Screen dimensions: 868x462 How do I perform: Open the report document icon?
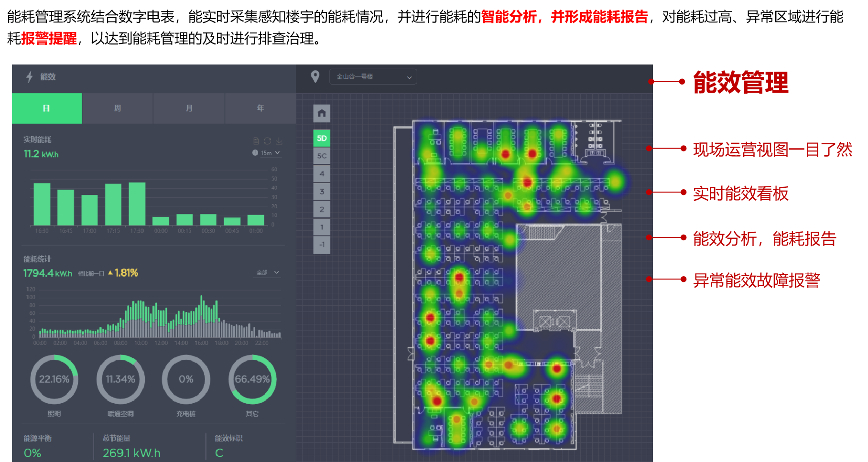click(x=256, y=141)
